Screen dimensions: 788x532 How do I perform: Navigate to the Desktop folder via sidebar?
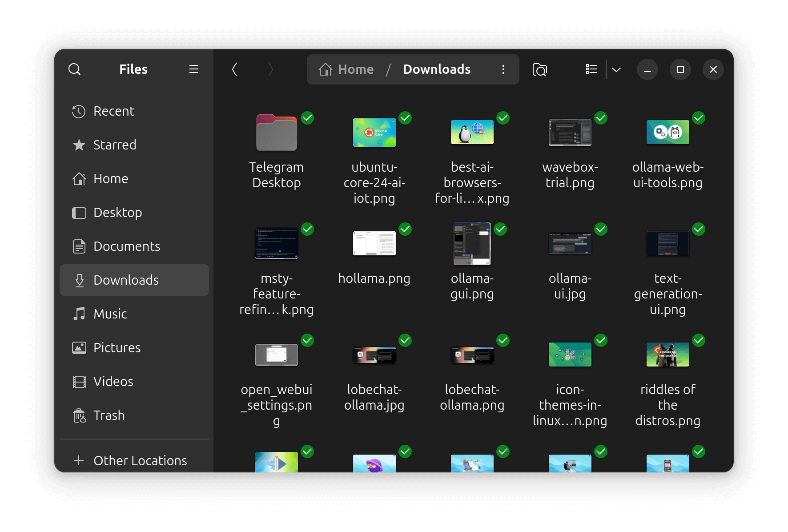[117, 212]
